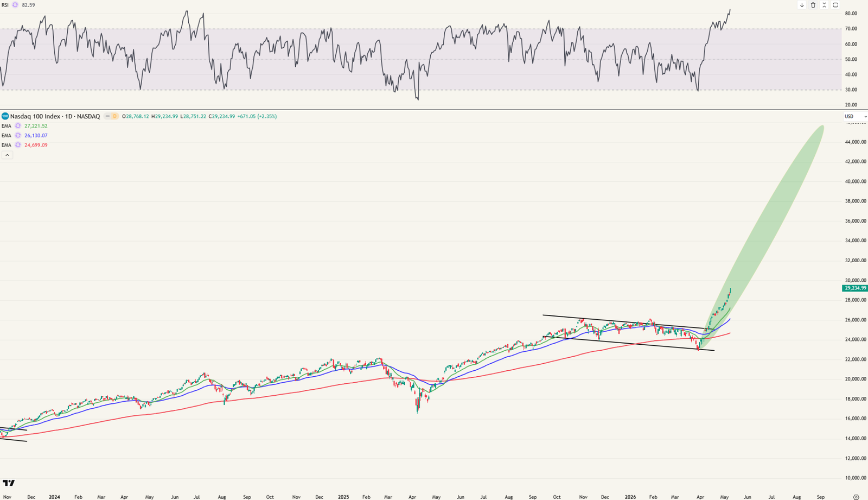
Task: Click the change value +671.05 (+2.35%)
Action: tap(257, 116)
